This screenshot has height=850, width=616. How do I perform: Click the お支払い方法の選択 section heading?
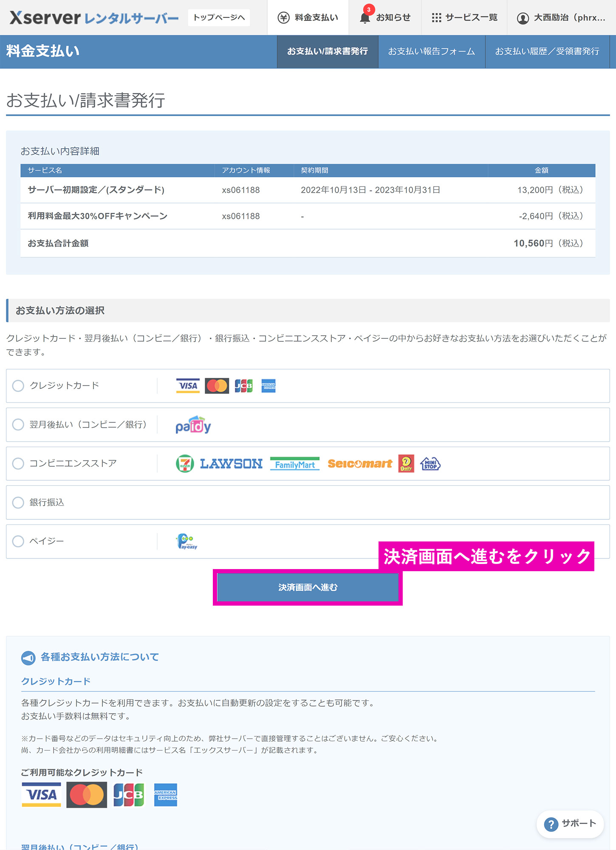pyautogui.click(x=60, y=311)
